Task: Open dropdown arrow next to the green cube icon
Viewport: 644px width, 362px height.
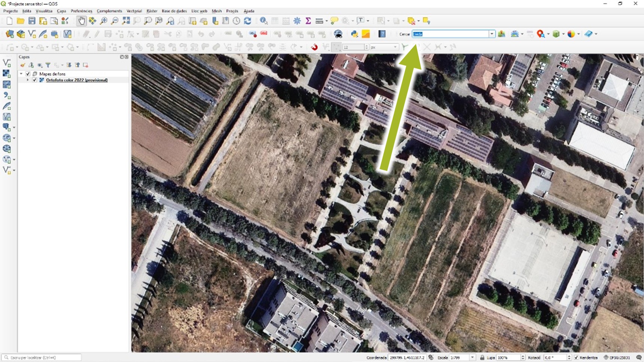Action: click(x=563, y=34)
